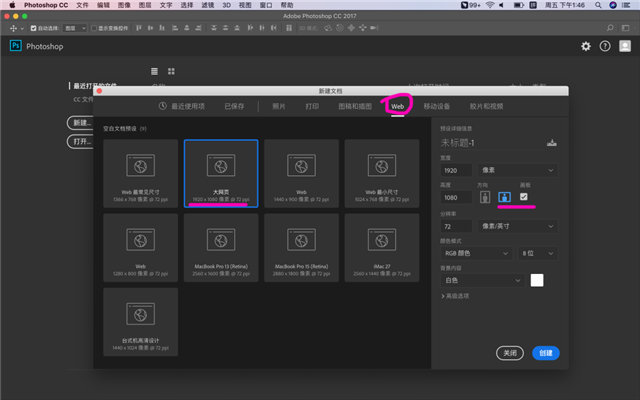Open the 白色 background contents dropdown
This screenshot has height=400, width=640.
482,280
